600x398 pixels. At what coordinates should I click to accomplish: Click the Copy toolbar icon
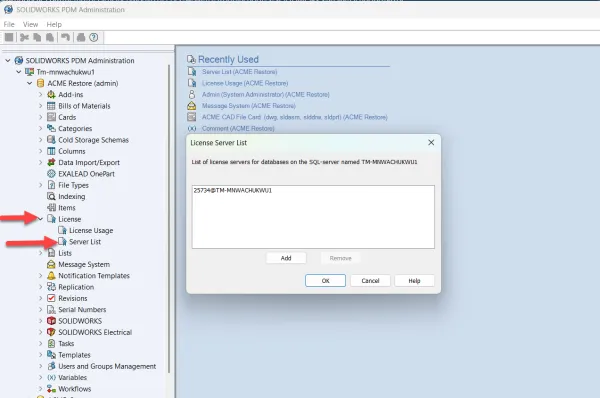[x=37, y=37]
